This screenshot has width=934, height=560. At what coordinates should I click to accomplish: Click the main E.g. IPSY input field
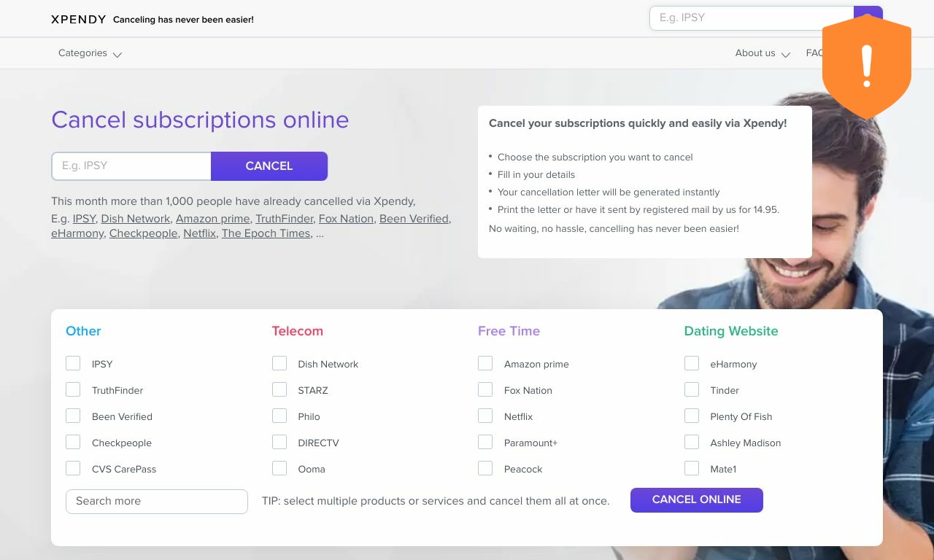point(131,166)
